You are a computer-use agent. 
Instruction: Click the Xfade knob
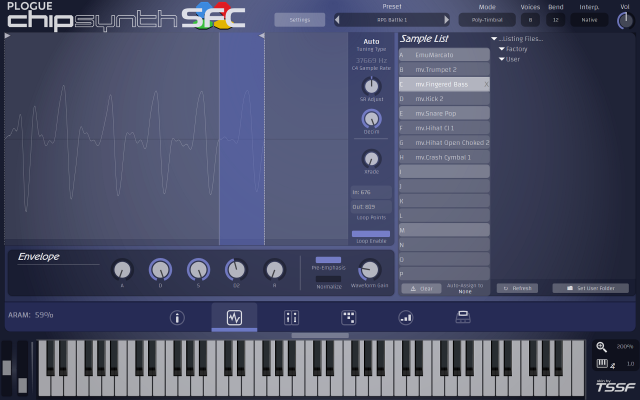point(371,159)
